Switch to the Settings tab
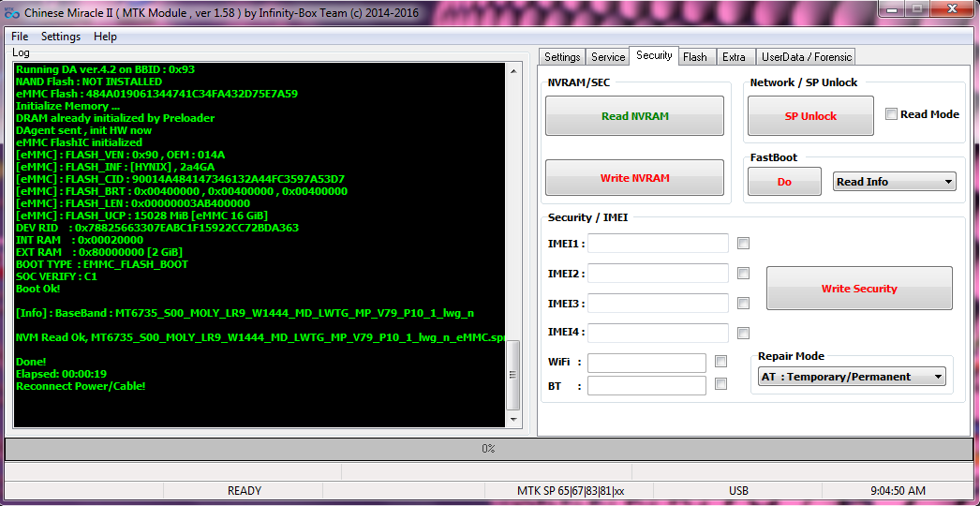This screenshot has height=506, width=980. (562, 57)
